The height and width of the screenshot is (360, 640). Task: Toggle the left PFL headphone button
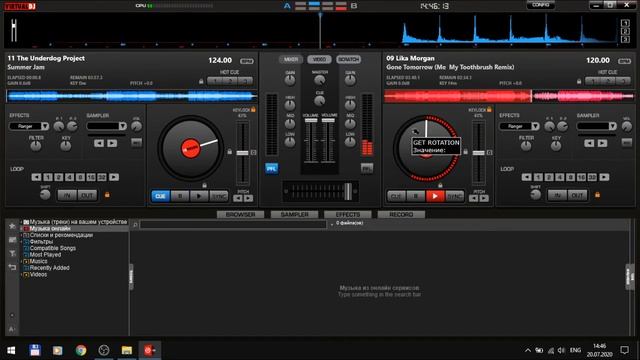click(x=271, y=168)
